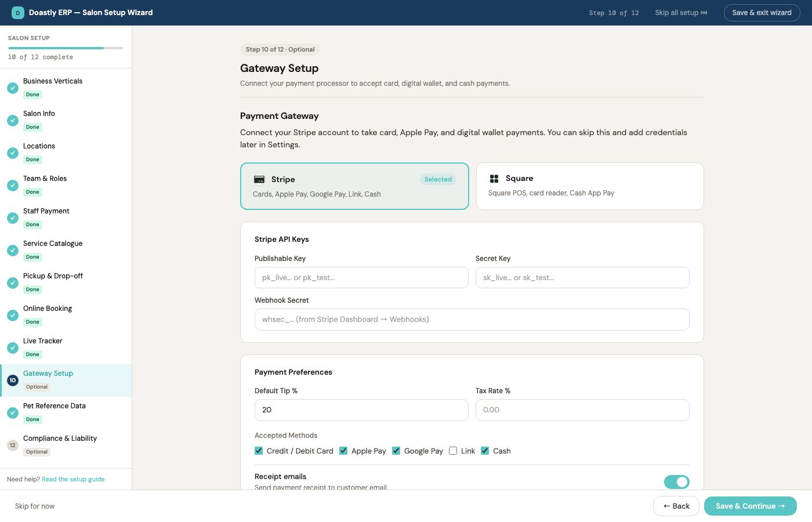This screenshot has width=812, height=522.
Task: Open the Pickup & Drop-off step
Action: coord(66,283)
